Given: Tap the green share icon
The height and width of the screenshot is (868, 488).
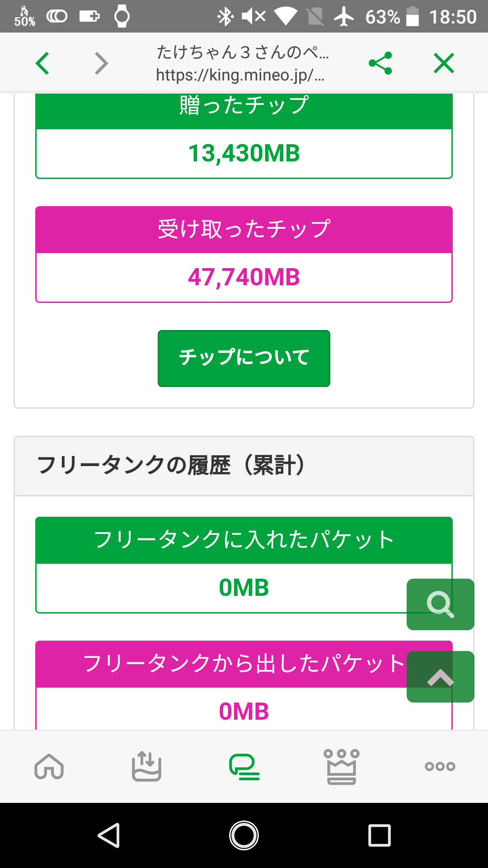Looking at the screenshot, I should (380, 63).
